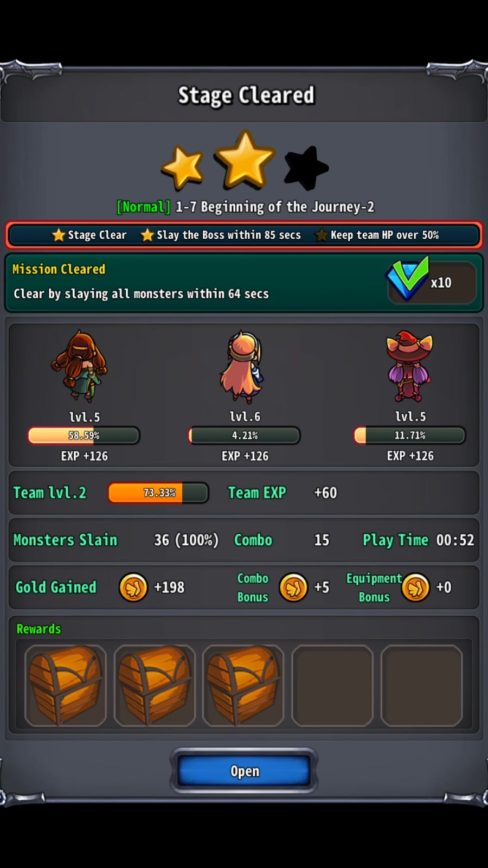Select the first treasure chest reward

(x=66, y=685)
